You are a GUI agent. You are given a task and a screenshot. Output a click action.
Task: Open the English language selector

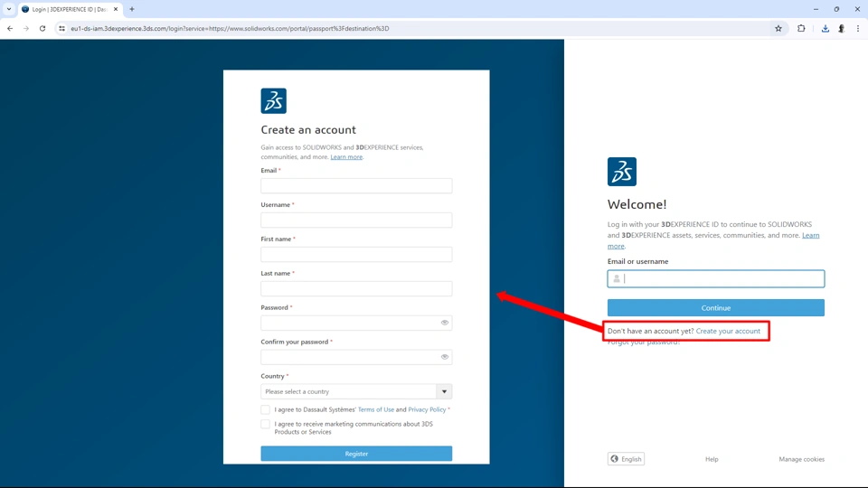coord(626,459)
